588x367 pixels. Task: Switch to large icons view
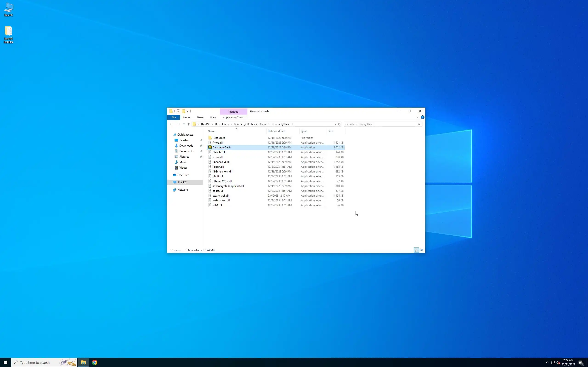pos(422,250)
